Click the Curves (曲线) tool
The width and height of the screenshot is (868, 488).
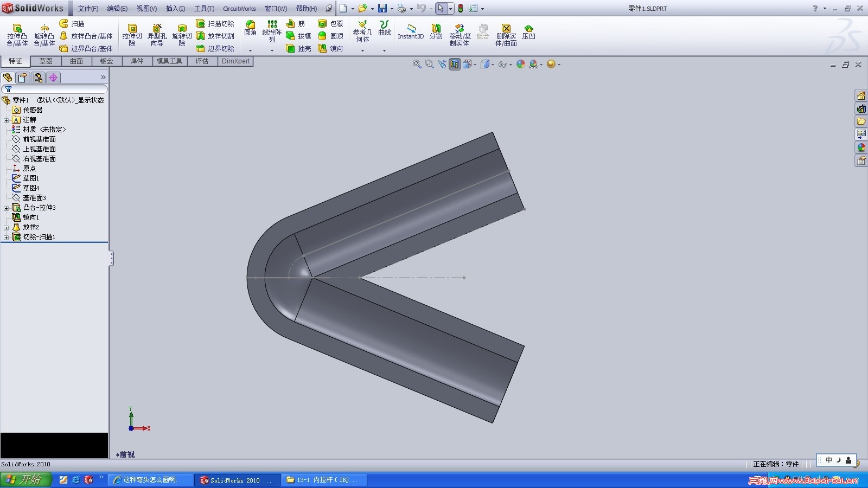(384, 29)
